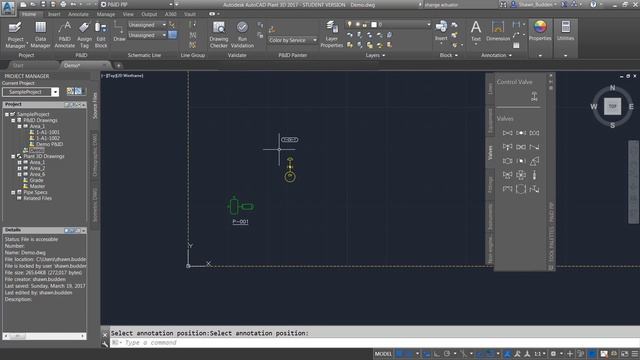Switch to the Annotate ribbon tab

[x=78, y=14]
